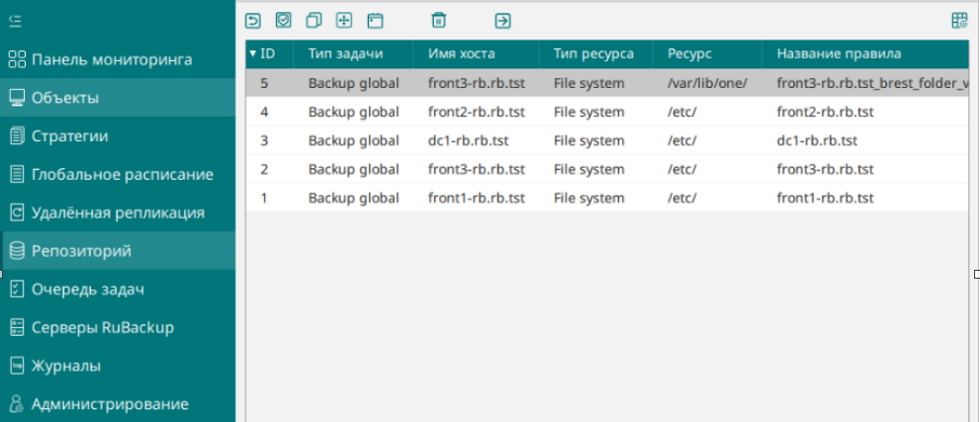Sort by Тип ресурса column header
Image resolution: width=980 pixels, height=422 pixels.
tap(595, 53)
